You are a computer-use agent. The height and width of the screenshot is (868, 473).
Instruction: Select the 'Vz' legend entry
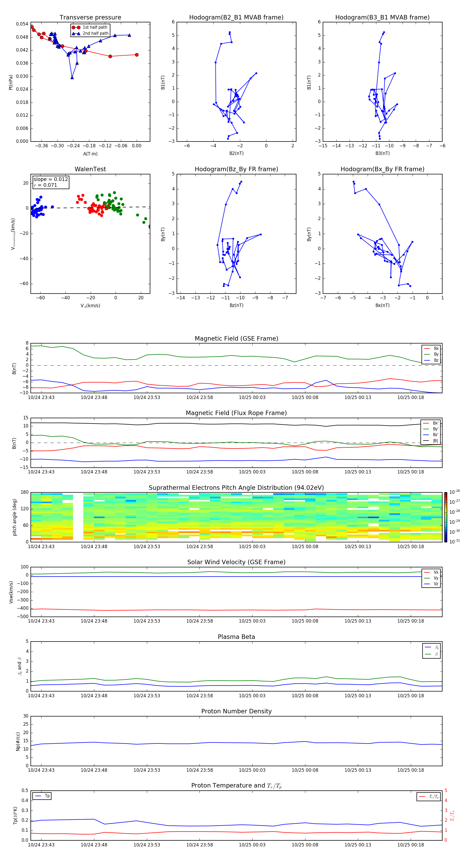[431, 584]
